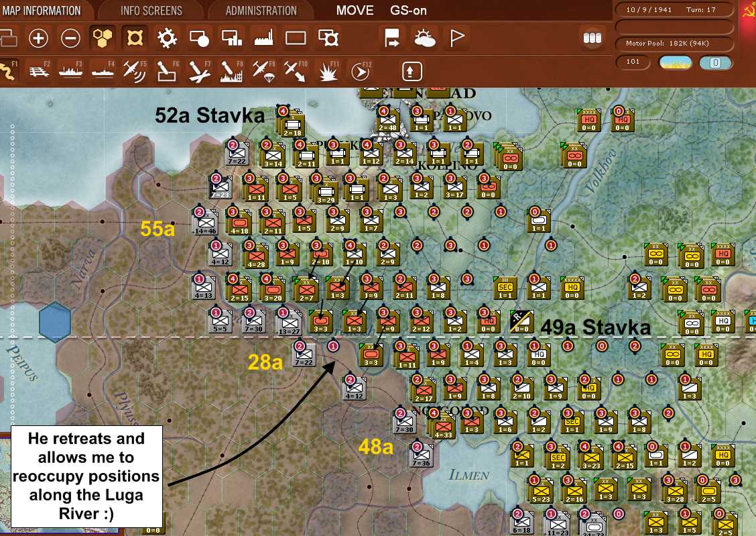The width and height of the screenshot is (756, 536).
Task: Select the German unit labeled 7=36
Action: [421, 456]
